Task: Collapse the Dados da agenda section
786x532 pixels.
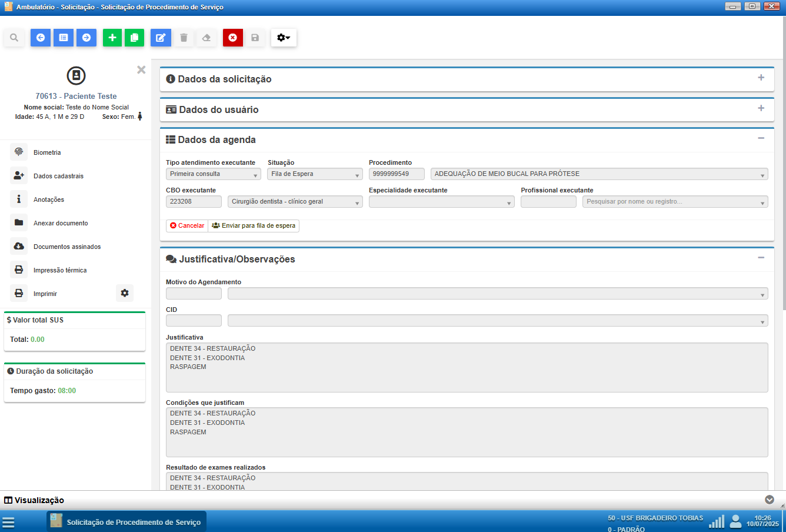Action: tap(761, 138)
